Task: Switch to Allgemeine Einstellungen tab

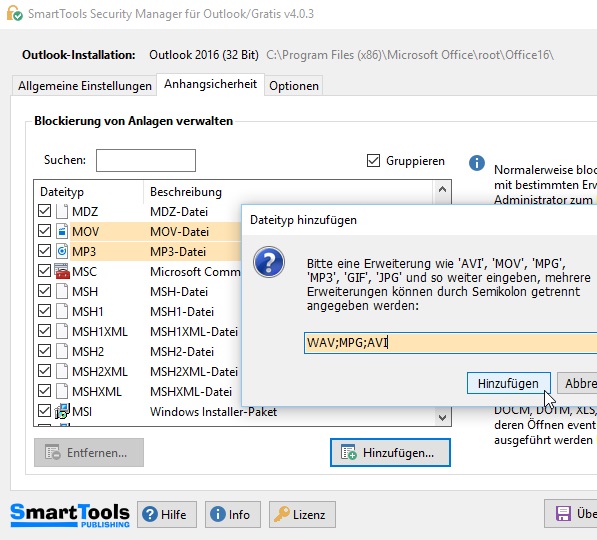Action: (85, 86)
